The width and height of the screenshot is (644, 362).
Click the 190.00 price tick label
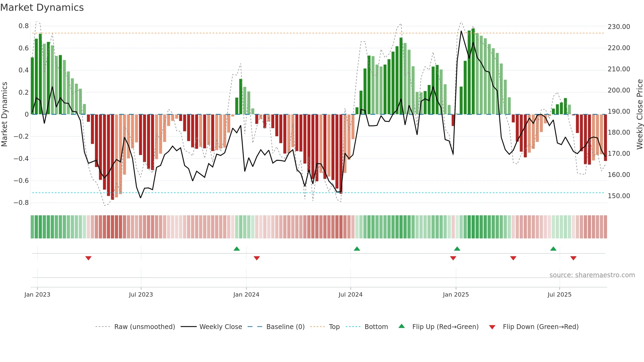click(619, 112)
